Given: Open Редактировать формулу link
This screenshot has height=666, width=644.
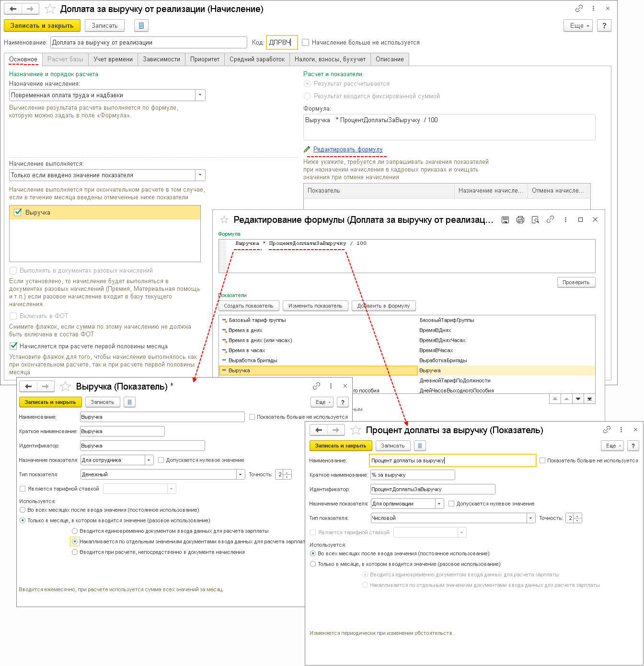Looking at the screenshot, I should point(348,149).
